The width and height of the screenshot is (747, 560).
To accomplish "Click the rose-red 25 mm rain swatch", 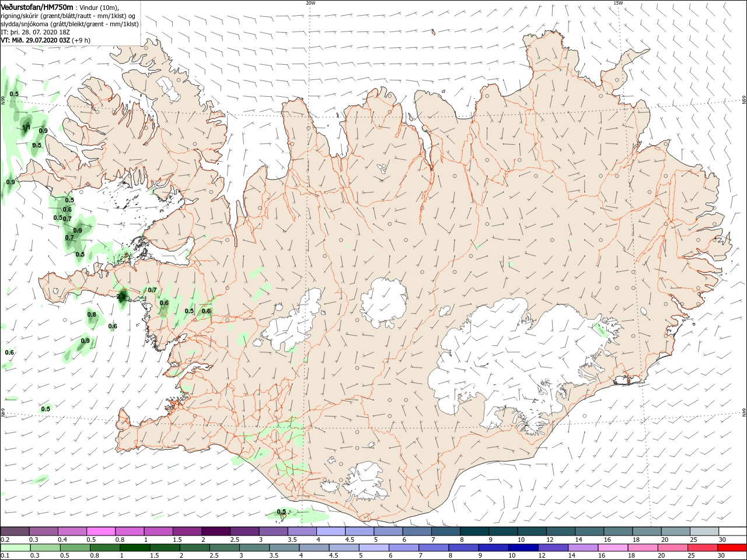I will point(701,548).
